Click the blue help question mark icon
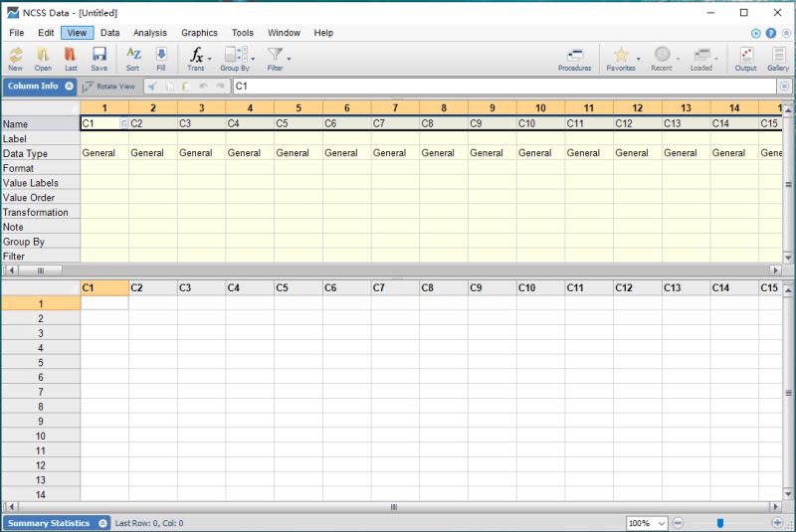Image resolution: width=796 pixels, height=532 pixels. [770, 33]
